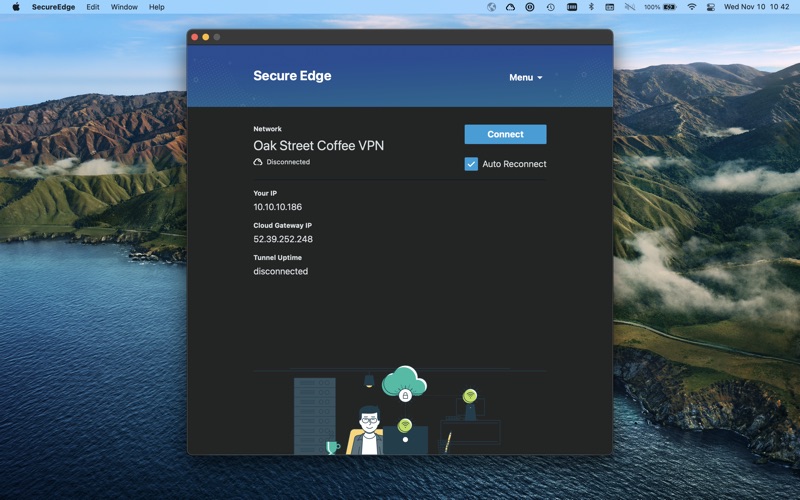Toggle the Auto Reconnect checkbox
The image size is (800, 500).
pos(471,164)
